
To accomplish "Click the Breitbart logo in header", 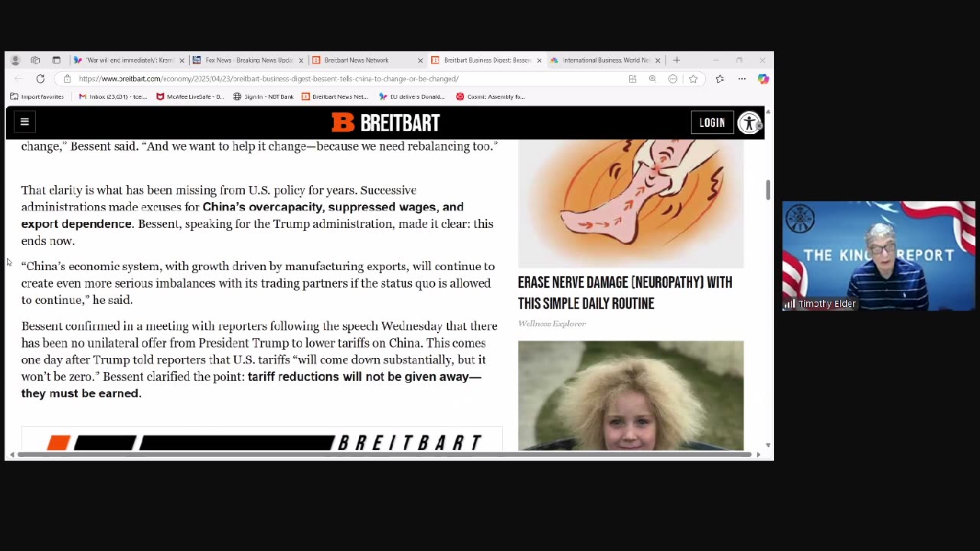I will pyautogui.click(x=386, y=122).
